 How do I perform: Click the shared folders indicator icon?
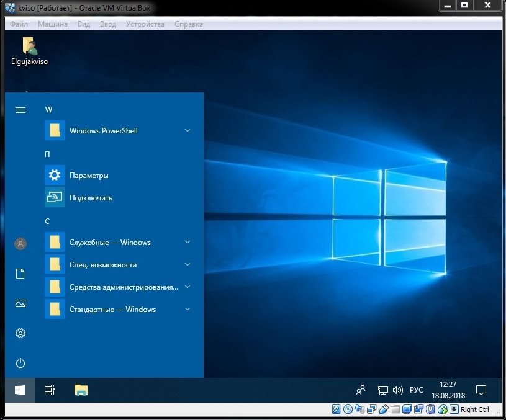pos(395,409)
